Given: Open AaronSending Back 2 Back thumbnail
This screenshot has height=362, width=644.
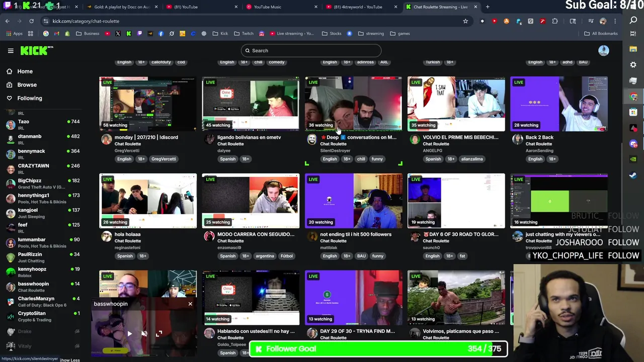Looking at the screenshot, I should [x=559, y=104].
